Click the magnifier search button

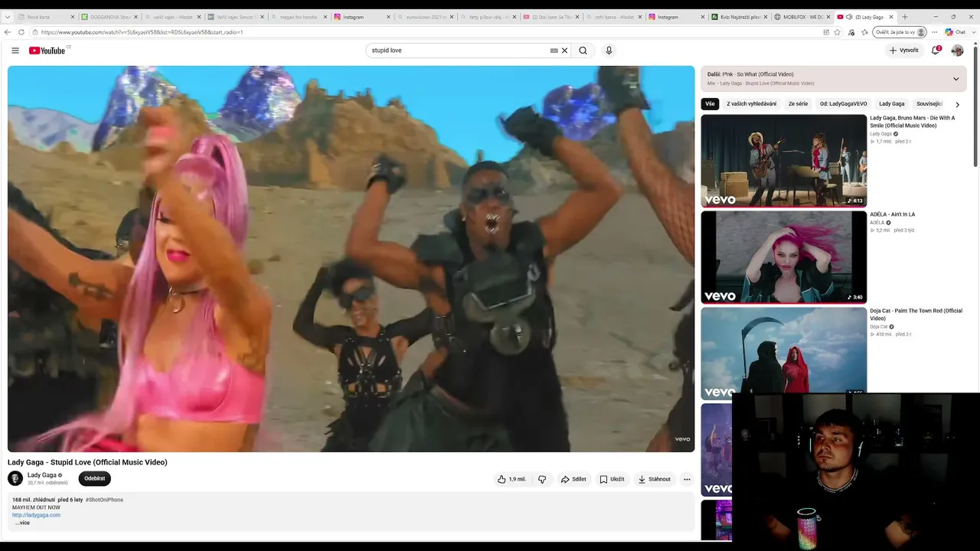point(583,51)
